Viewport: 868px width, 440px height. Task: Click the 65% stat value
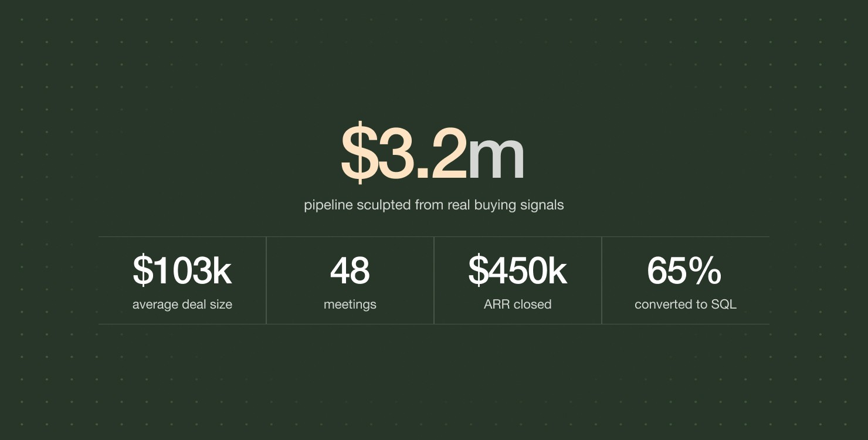(x=684, y=270)
